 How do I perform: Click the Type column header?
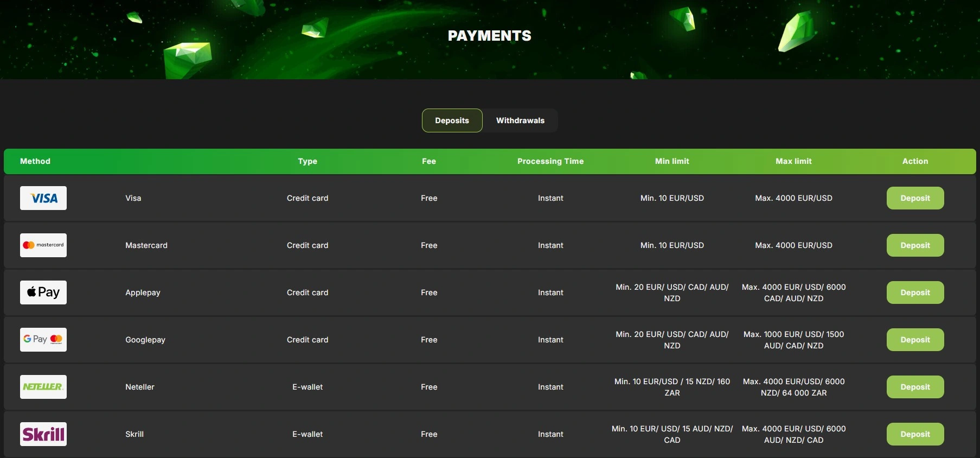pyautogui.click(x=308, y=161)
